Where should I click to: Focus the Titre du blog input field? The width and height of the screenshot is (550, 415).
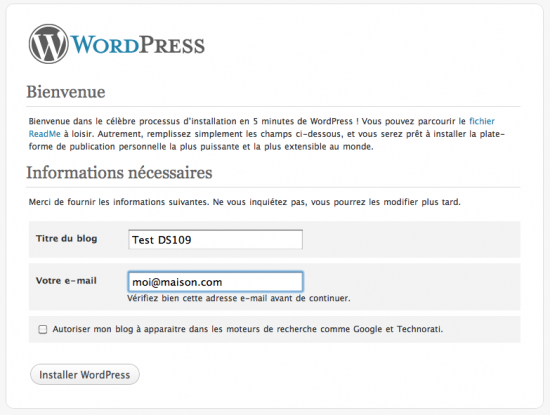point(215,240)
